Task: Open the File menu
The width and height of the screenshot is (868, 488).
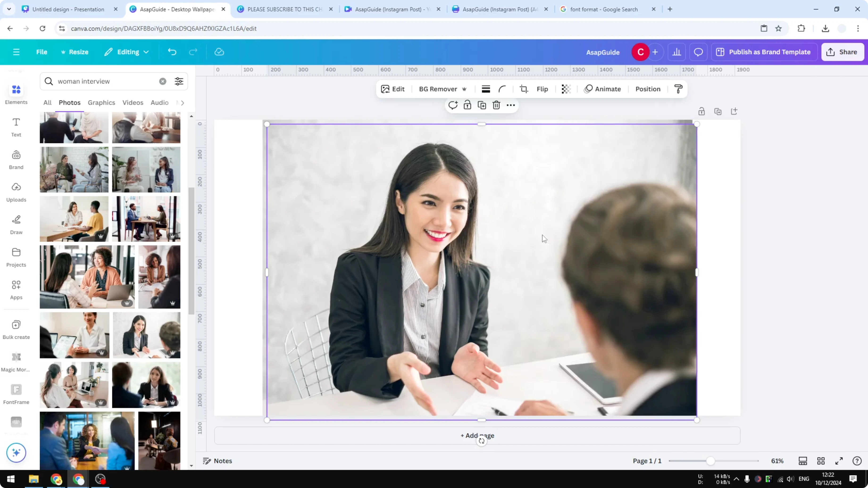Action: [x=42, y=52]
